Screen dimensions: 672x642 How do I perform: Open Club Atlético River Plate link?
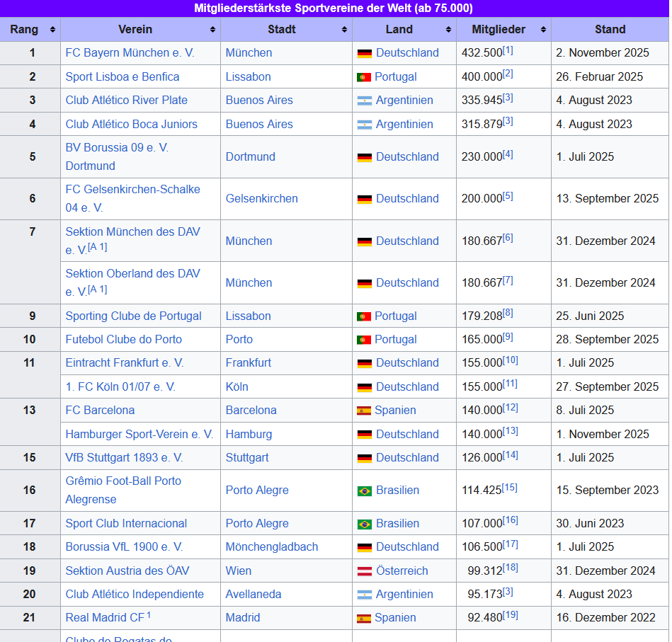tap(127, 101)
